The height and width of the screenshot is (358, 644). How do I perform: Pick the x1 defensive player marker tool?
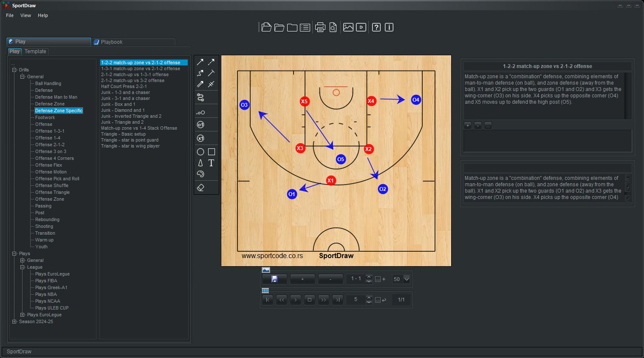point(201,138)
